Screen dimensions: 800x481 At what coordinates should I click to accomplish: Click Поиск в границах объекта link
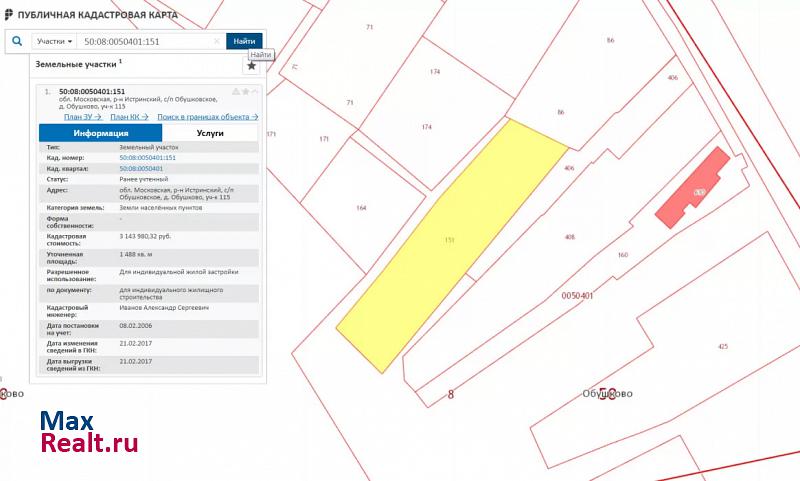pyautogui.click(x=206, y=117)
